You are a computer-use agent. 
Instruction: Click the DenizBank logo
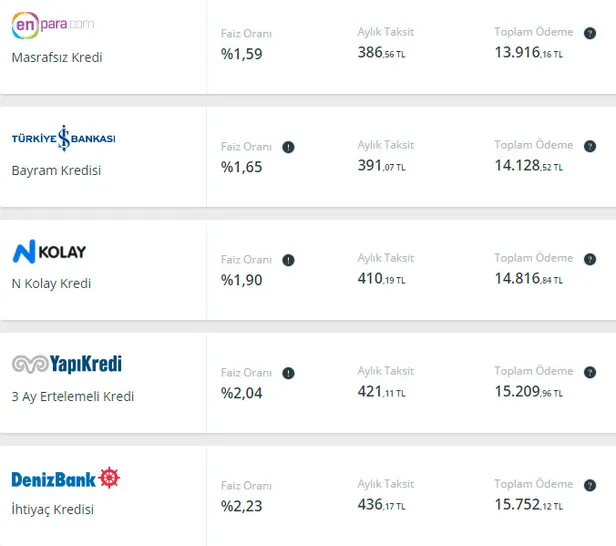[x=65, y=478]
